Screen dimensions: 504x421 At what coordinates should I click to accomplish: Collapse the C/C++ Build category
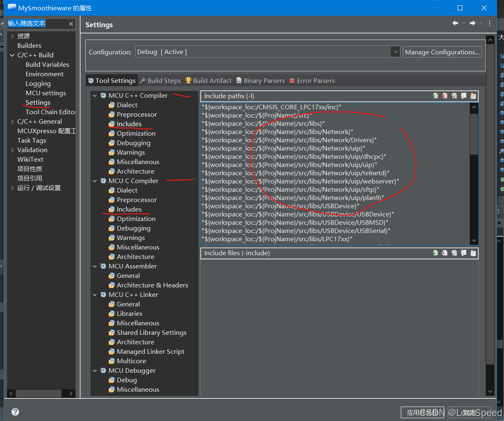12,55
